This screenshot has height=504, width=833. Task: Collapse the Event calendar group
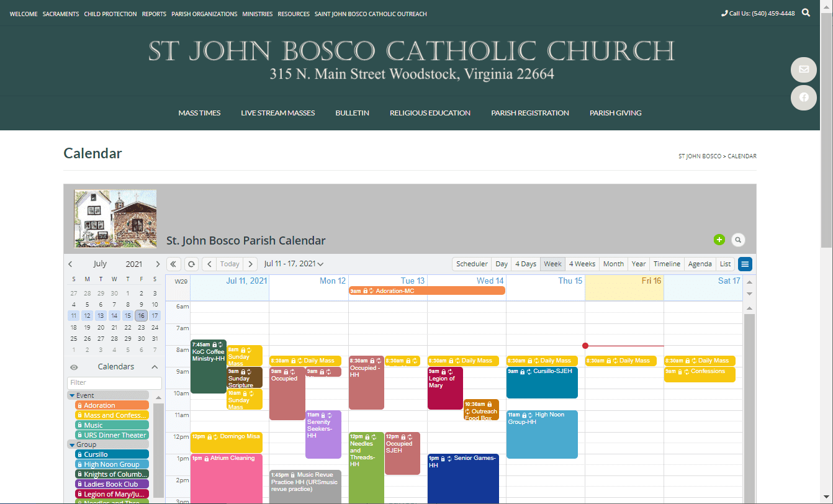(x=73, y=395)
